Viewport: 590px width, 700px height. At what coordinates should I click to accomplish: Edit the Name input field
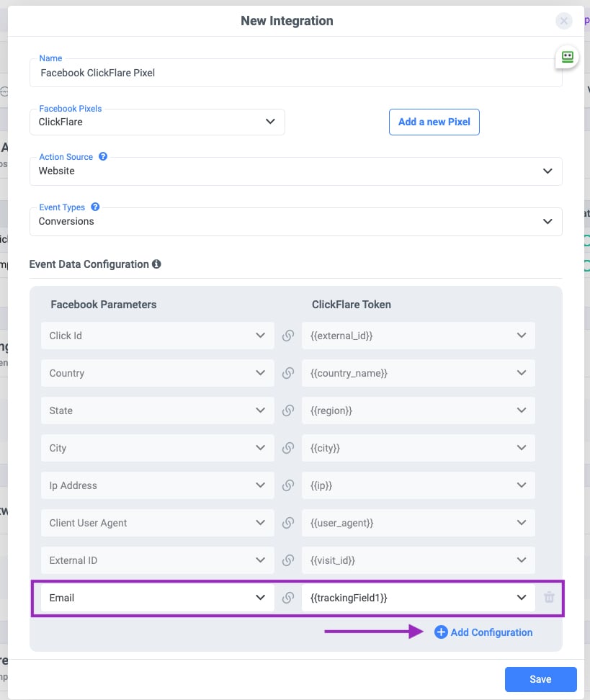[x=295, y=73]
